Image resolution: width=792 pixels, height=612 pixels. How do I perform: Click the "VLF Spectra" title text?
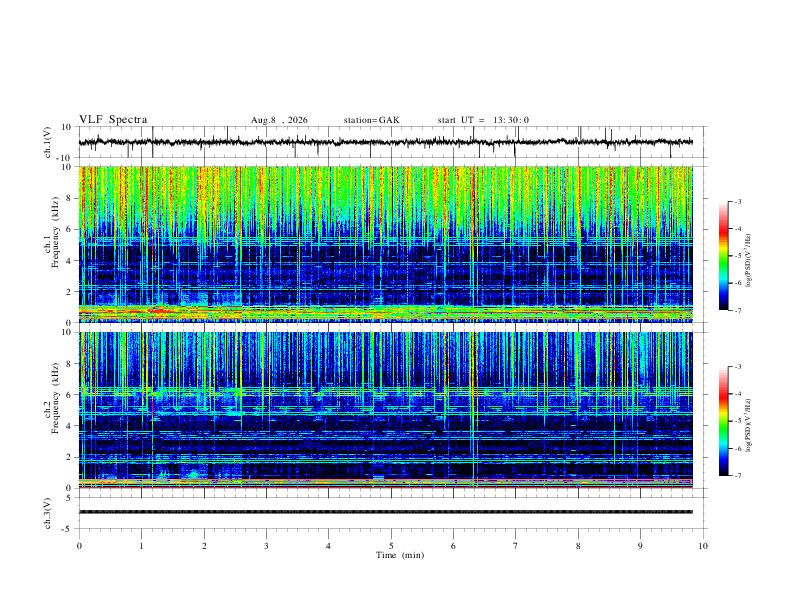coord(113,120)
